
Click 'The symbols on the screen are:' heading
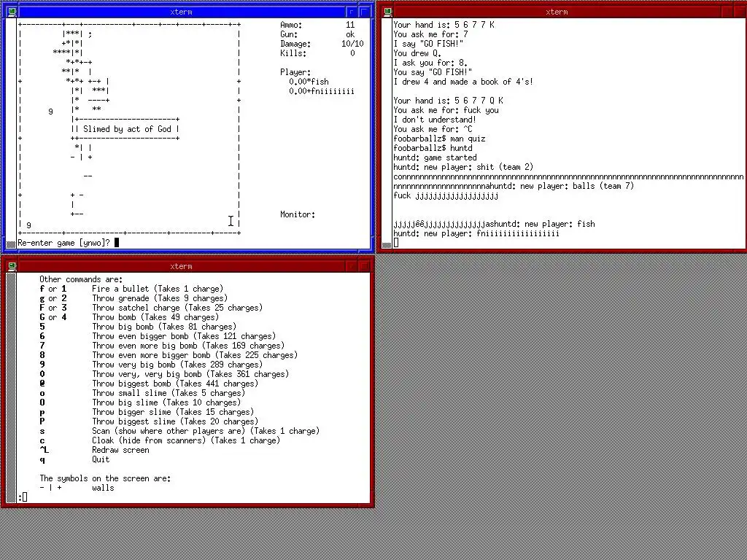tap(105, 478)
